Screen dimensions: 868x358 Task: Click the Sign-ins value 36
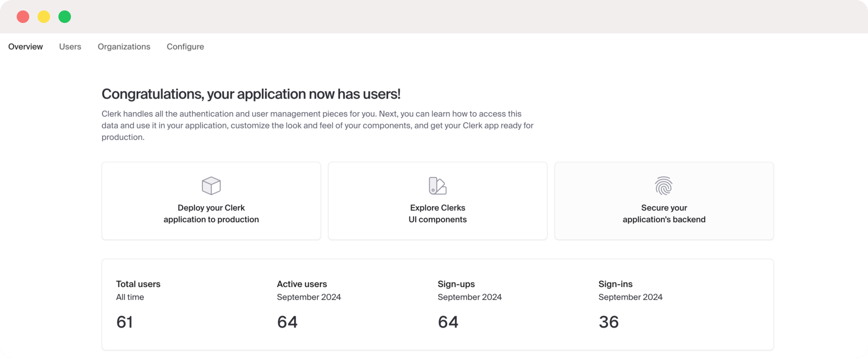(x=609, y=322)
